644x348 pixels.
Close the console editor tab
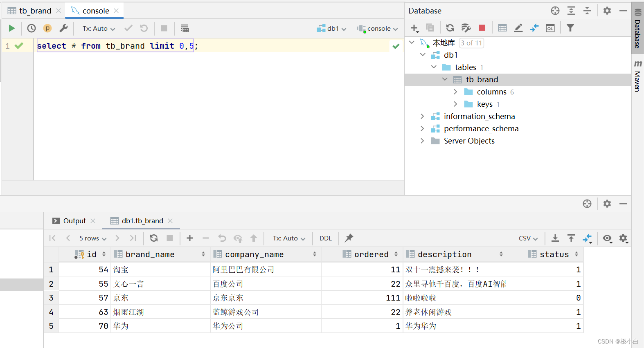coord(116,11)
